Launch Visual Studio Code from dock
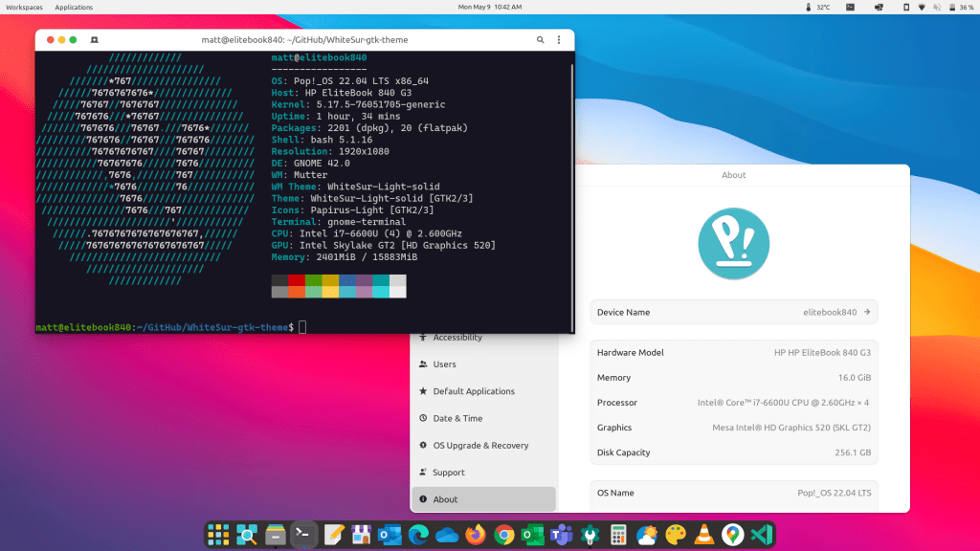980x551 pixels. pyautogui.click(x=762, y=535)
